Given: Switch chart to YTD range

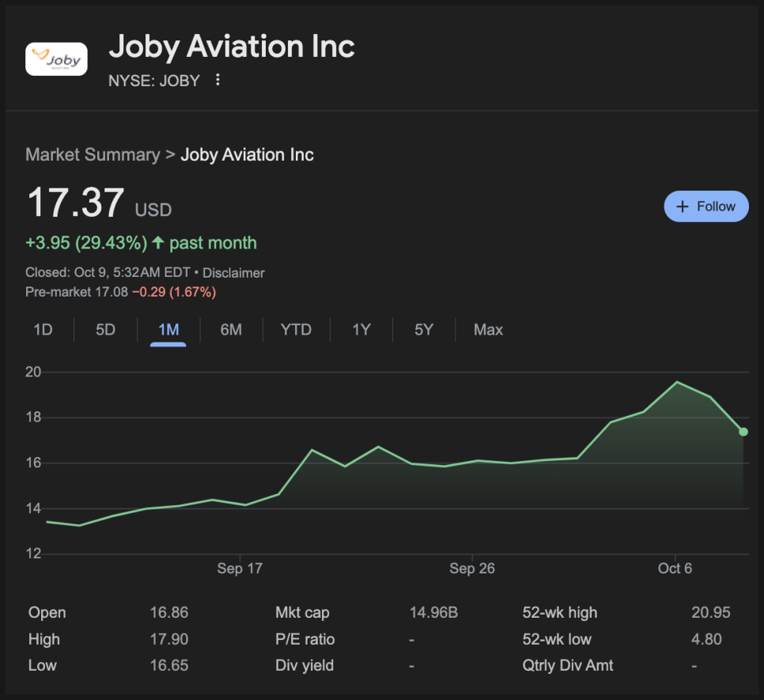Looking at the screenshot, I should click(296, 330).
